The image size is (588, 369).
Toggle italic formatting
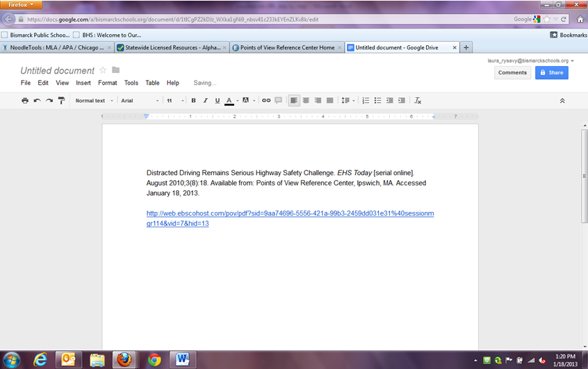point(206,101)
